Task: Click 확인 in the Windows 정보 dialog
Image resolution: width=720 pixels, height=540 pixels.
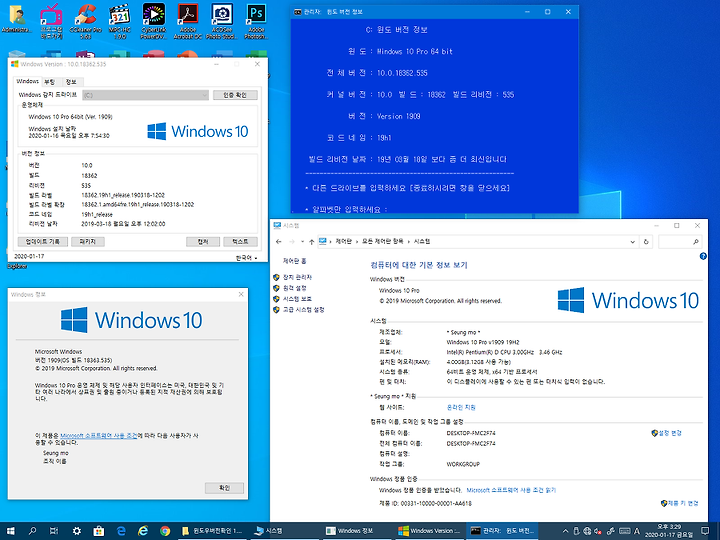Action: click(224, 488)
